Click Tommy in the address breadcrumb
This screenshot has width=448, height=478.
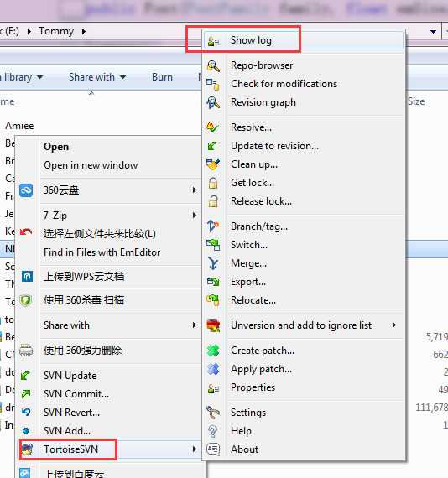click(56, 31)
